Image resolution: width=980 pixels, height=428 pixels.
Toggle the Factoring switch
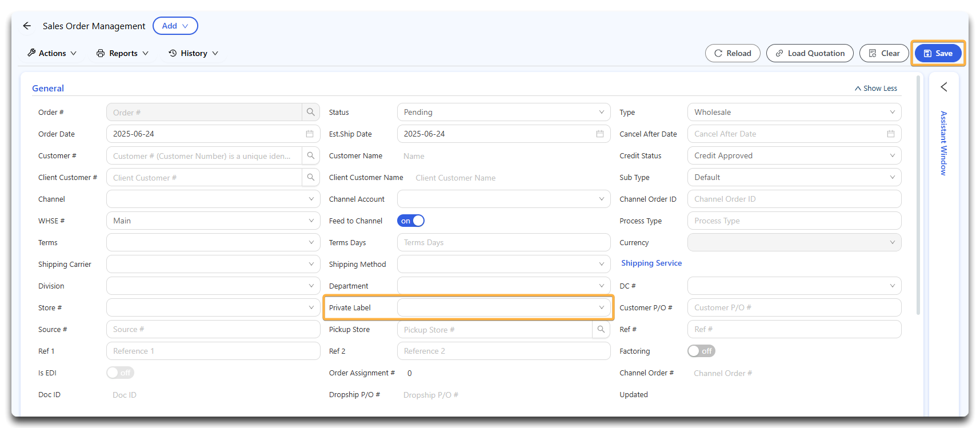click(701, 351)
